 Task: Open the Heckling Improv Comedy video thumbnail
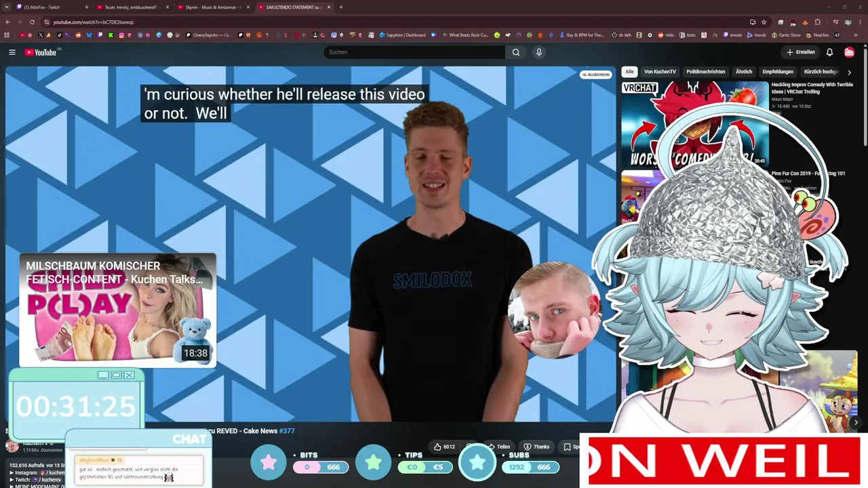(695, 123)
